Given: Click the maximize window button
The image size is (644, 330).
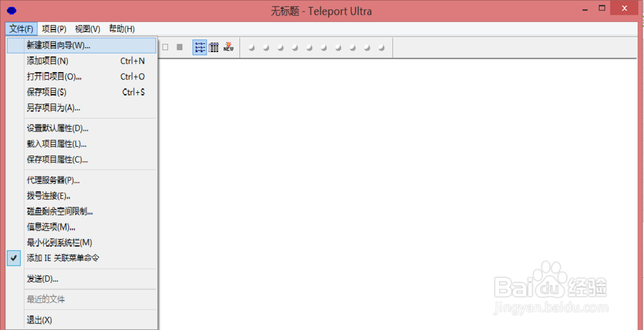Looking at the screenshot, I should (602, 8).
